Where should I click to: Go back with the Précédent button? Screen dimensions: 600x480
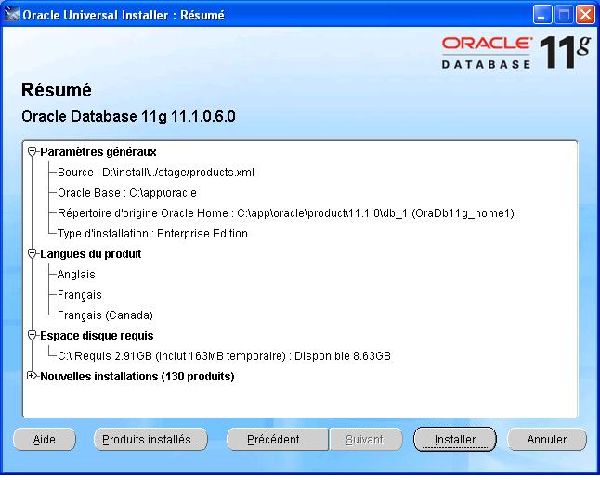pyautogui.click(x=277, y=439)
